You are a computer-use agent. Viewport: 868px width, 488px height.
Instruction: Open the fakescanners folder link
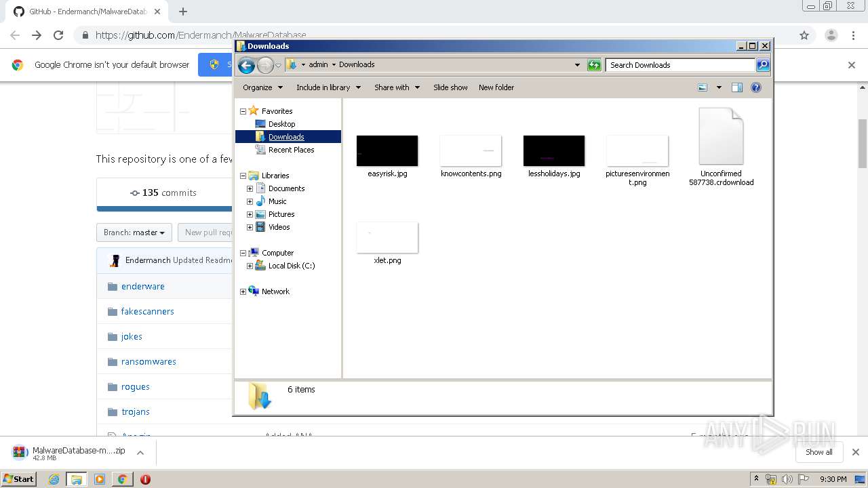[x=148, y=311]
